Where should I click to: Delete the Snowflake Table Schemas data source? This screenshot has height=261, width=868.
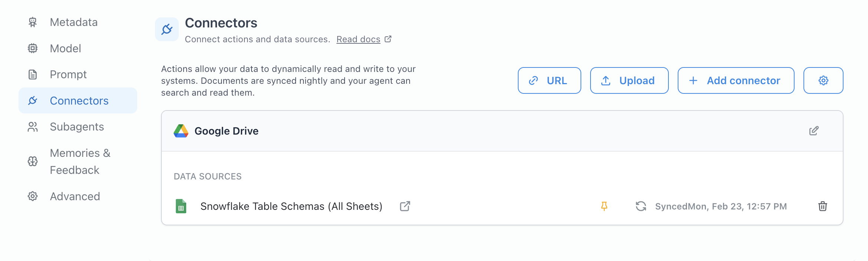click(822, 206)
